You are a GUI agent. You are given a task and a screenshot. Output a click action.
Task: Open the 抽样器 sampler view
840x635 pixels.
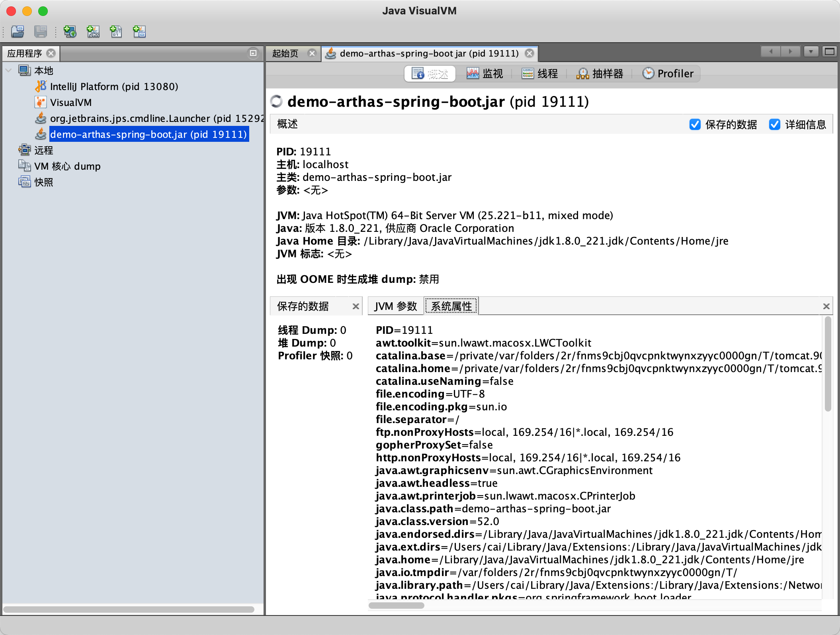[600, 74]
